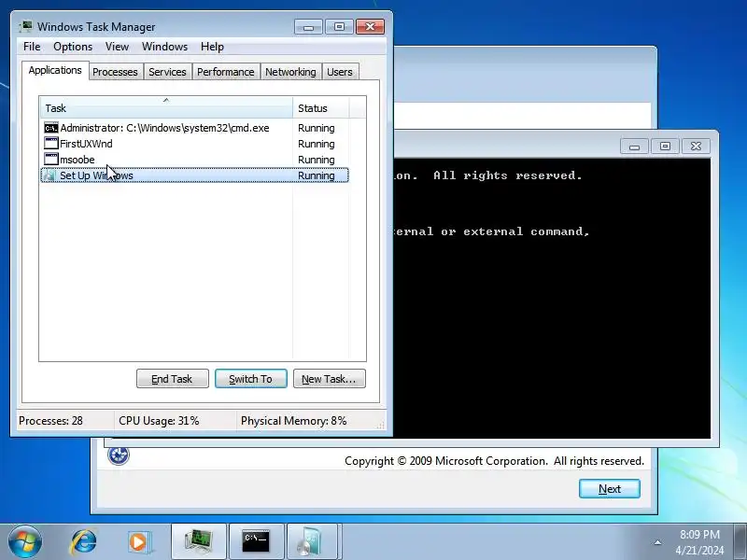The width and height of the screenshot is (747, 560).
Task: Click Task Manager resize grip corner
Action: click(x=380, y=425)
